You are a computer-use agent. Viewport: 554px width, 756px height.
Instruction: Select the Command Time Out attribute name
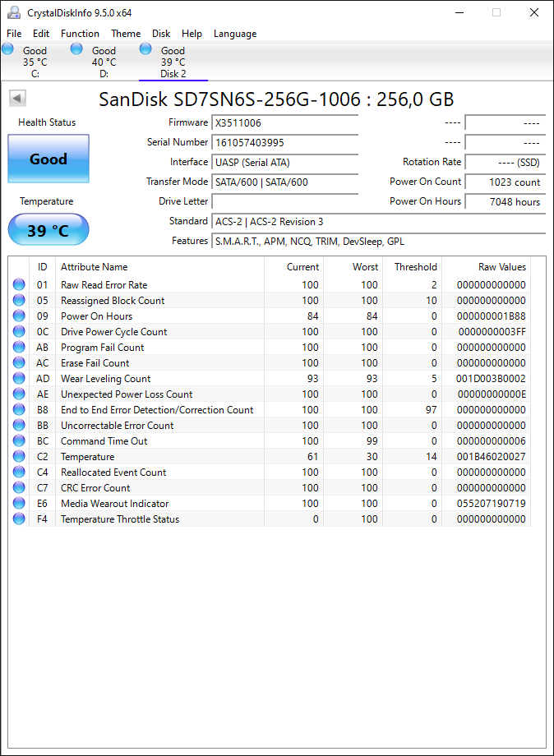[x=104, y=441]
